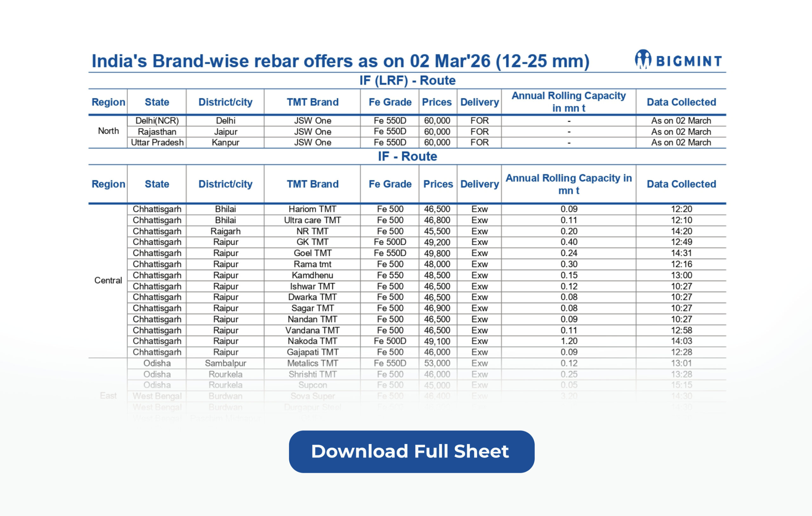Click the Annual Rolling Capacity in mn t header
This screenshot has height=516, width=812.
click(x=568, y=184)
